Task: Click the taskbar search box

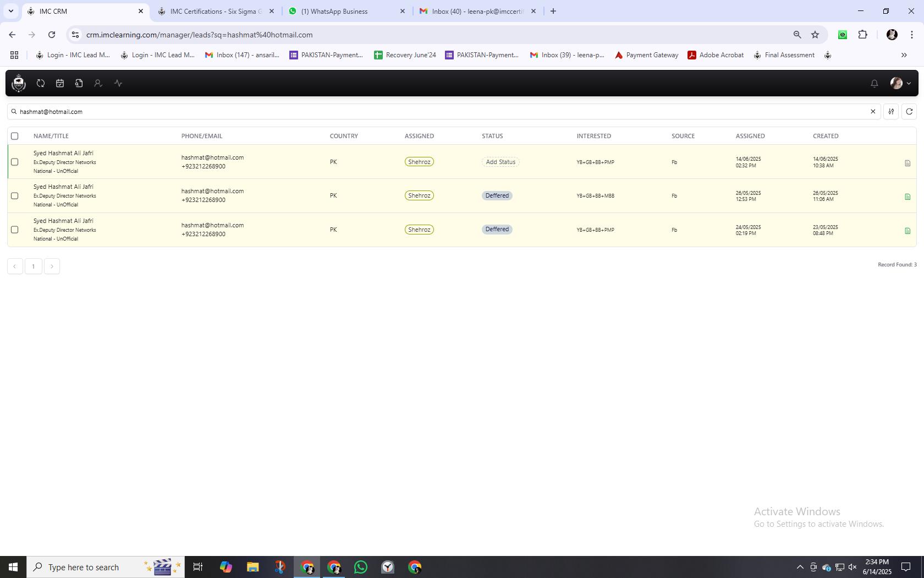Action: tap(106, 567)
